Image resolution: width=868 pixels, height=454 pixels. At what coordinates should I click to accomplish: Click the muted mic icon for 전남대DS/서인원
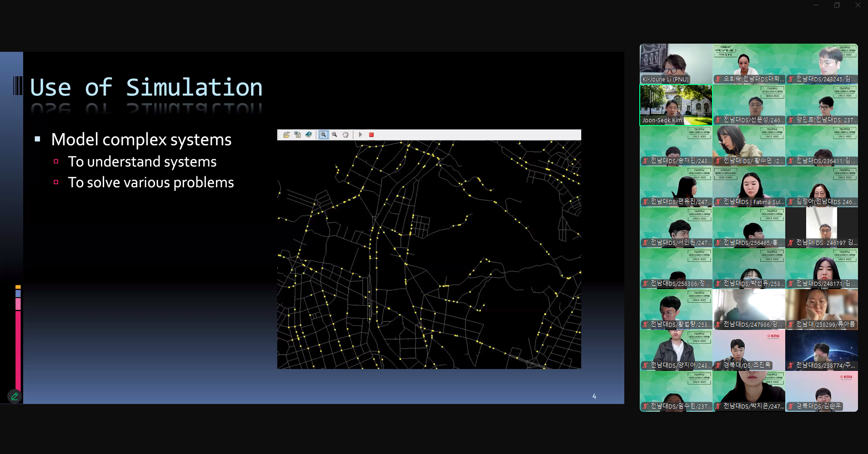click(x=645, y=243)
